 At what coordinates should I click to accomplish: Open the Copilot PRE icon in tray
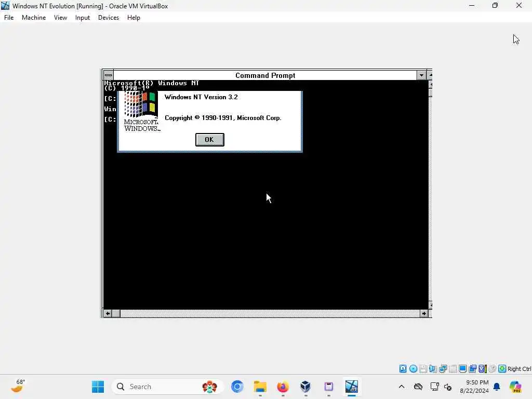tap(515, 387)
